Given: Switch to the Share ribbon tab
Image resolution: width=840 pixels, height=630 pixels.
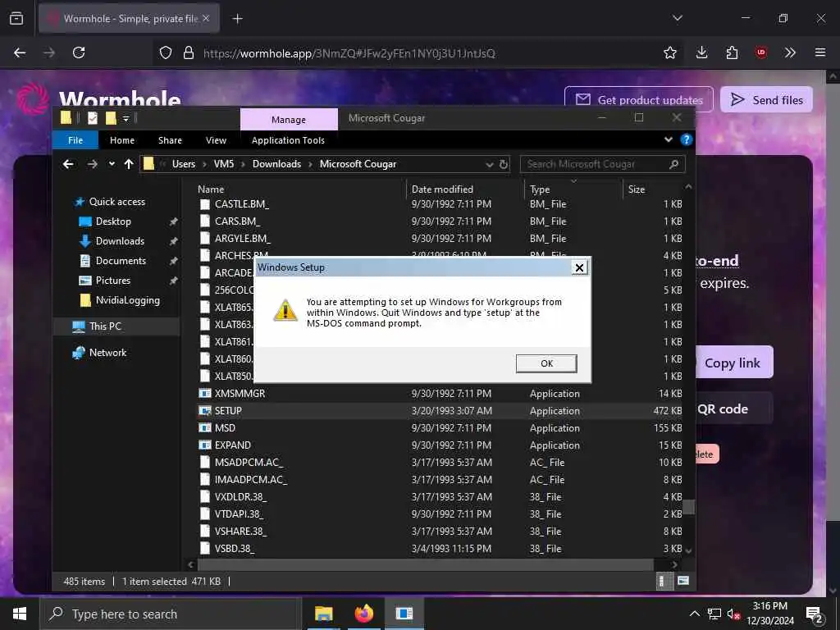Looking at the screenshot, I should point(170,140).
